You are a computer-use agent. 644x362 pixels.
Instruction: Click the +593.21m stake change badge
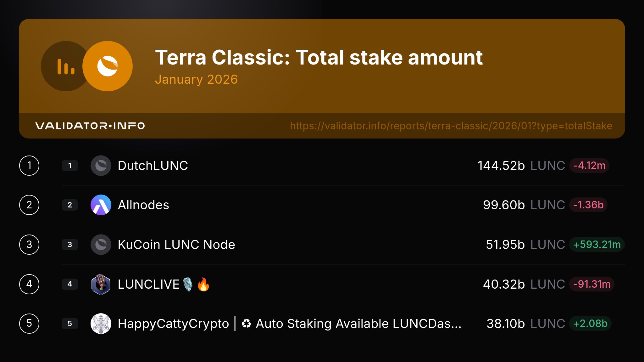(597, 245)
